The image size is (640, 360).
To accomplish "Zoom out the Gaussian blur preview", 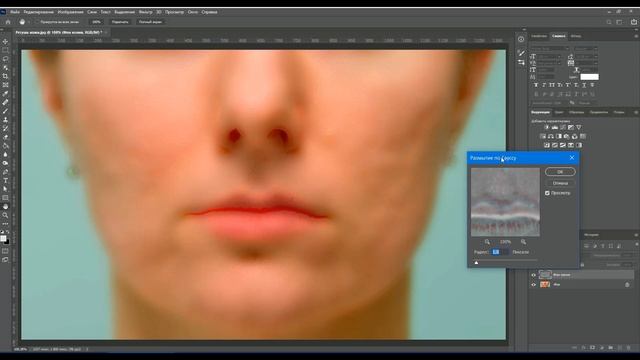I will [x=487, y=242].
